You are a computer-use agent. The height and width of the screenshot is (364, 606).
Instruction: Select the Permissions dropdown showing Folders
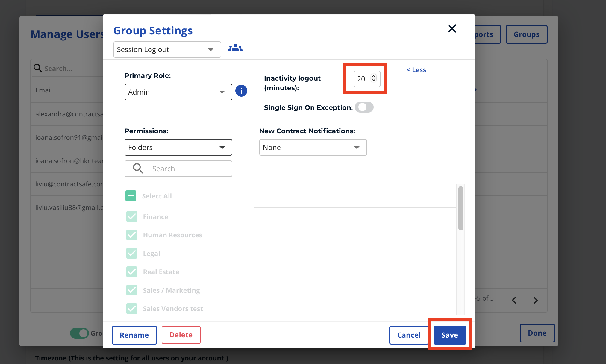(178, 147)
